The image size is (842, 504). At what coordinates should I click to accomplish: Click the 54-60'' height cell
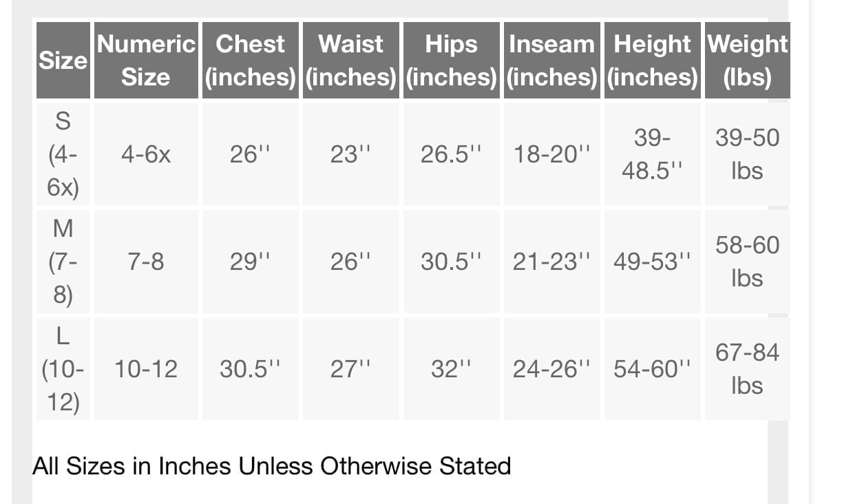653,368
